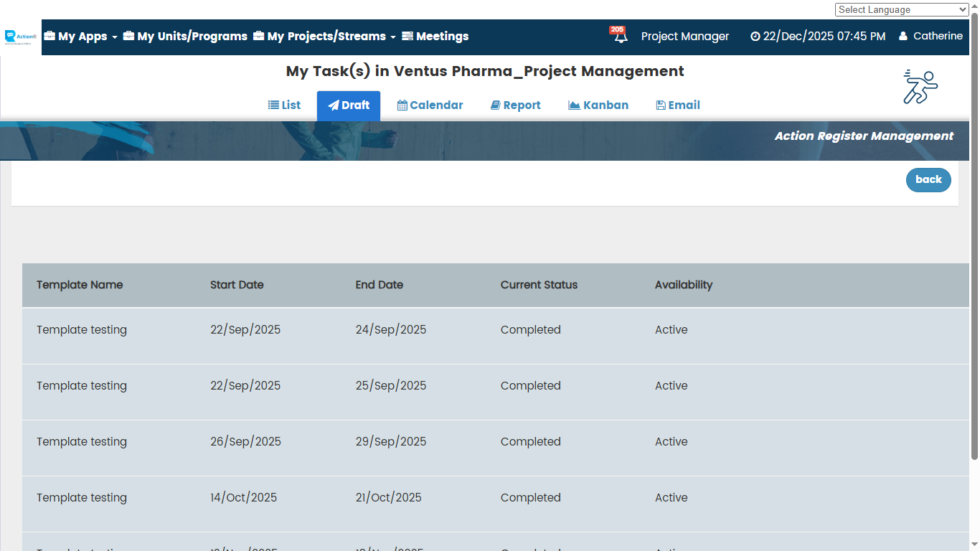
Task: Open the Calendar tab
Action: 430,105
